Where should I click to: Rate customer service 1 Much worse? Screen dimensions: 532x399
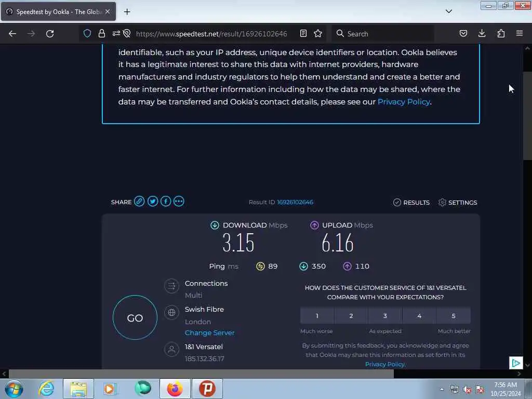[317, 316]
